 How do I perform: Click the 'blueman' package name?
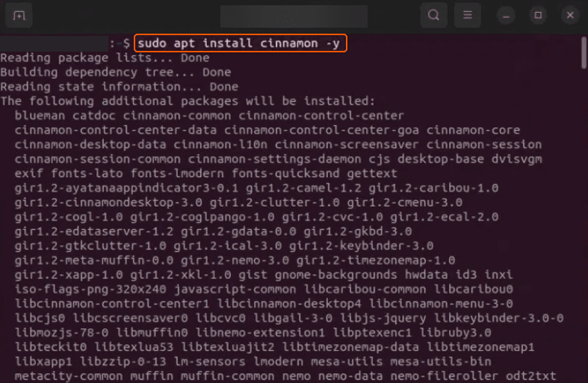40,116
